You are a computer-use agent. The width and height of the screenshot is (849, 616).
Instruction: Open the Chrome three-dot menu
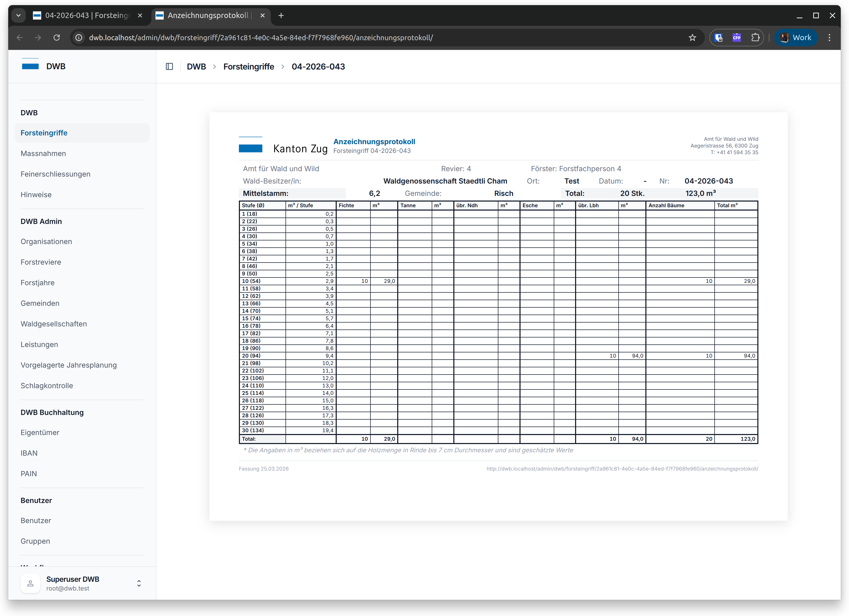pos(829,37)
